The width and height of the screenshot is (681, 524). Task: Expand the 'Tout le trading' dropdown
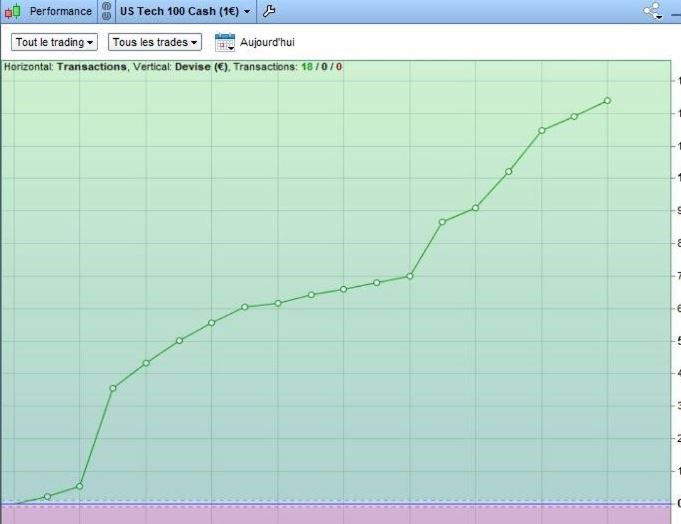coord(55,42)
